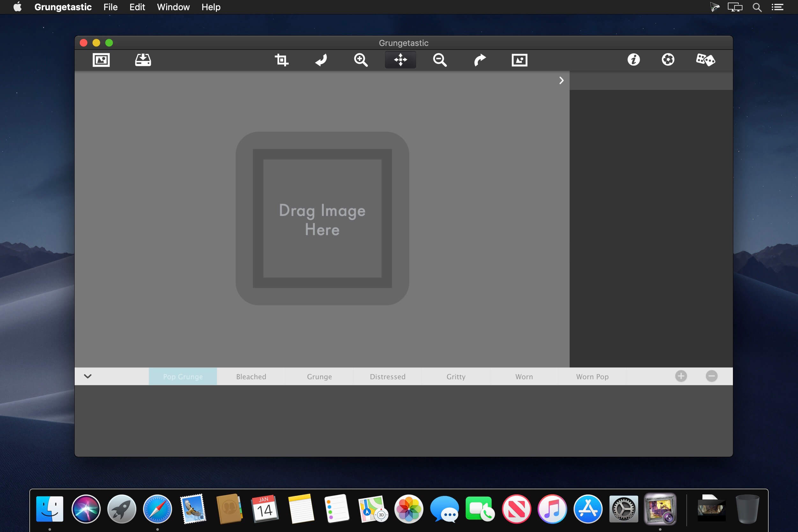This screenshot has width=798, height=532.
Task: Click the open image toolbar icon
Action: point(101,60)
